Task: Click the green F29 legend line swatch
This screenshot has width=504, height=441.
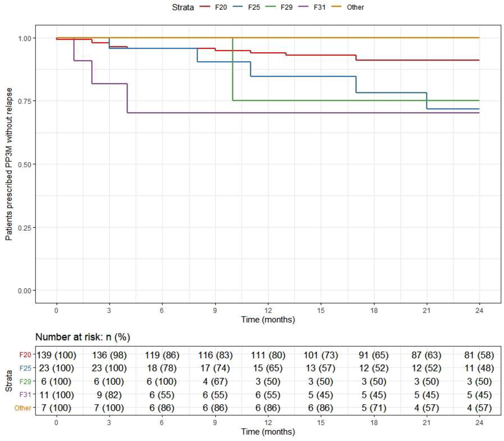Action: (271, 7)
